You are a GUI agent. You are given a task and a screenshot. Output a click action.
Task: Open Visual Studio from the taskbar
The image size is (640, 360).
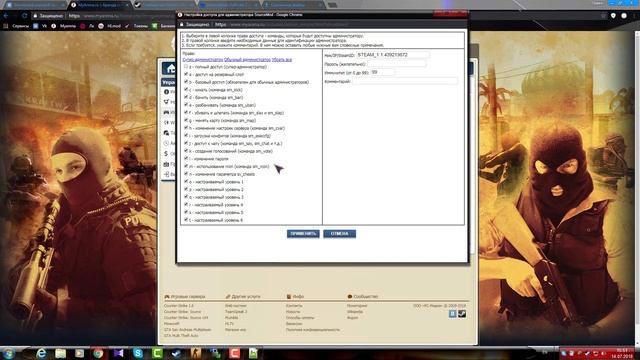(118, 353)
